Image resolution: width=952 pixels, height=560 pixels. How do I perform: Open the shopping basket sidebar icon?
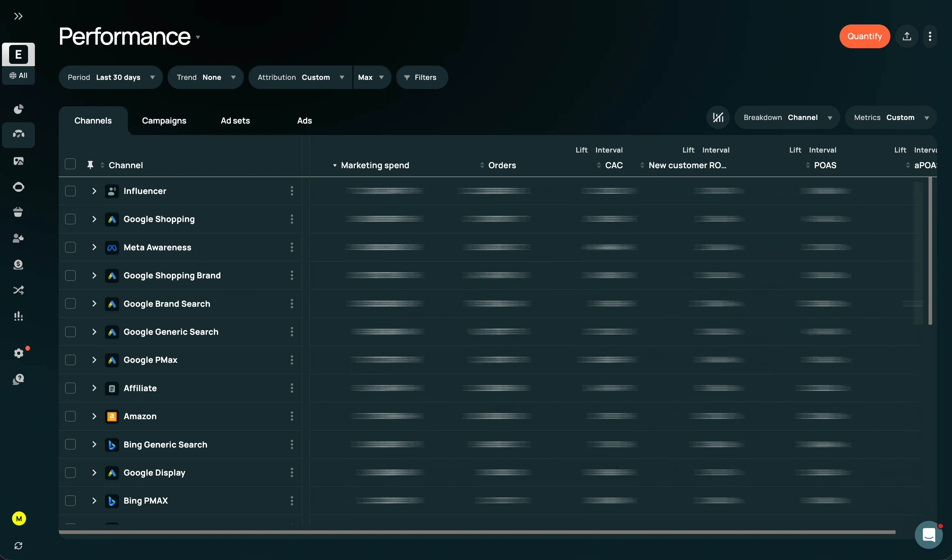tap(19, 212)
